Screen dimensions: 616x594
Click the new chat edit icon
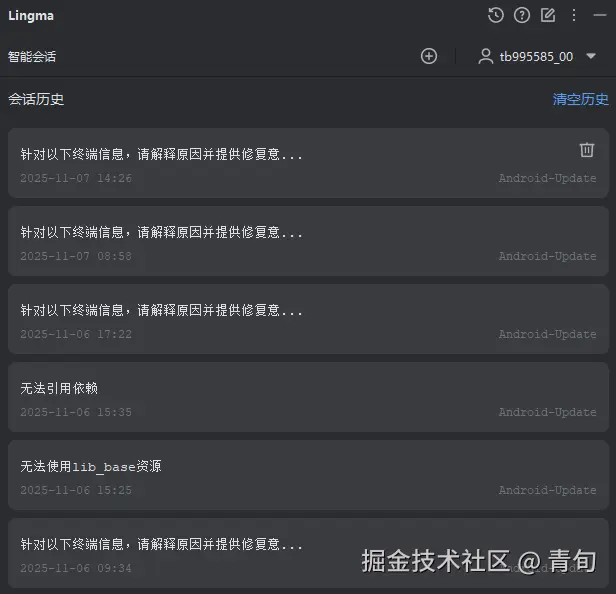click(x=548, y=15)
